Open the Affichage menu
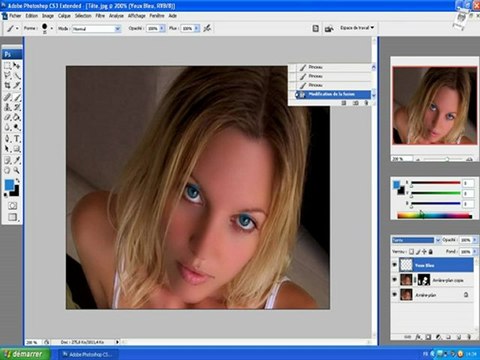The image size is (480, 360). (x=137, y=16)
